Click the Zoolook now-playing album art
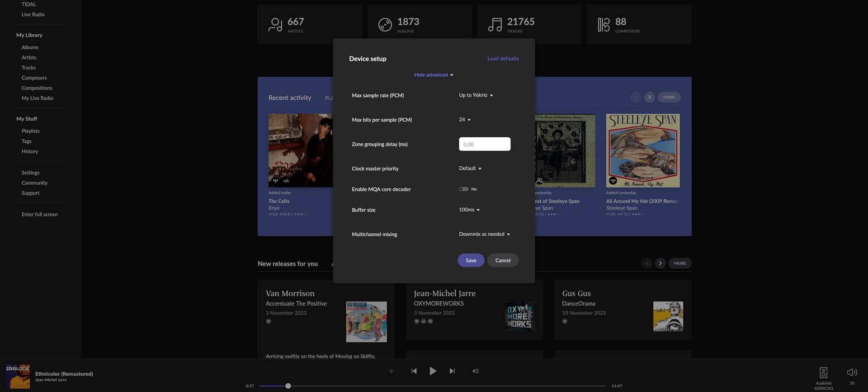This screenshot has height=392, width=868. (18, 377)
